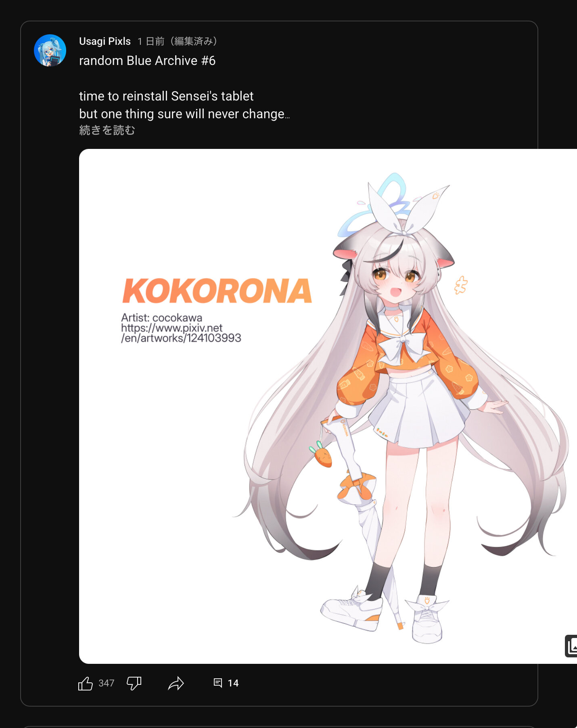Click the thumbs-down dislike icon
The width and height of the screenshot is (577, 728).
point(134,683)
